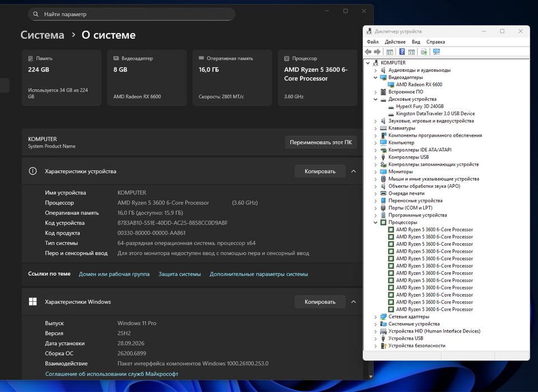
Task: Click the Windows logo beside Характеристики Windows
Action: (32, 302)
